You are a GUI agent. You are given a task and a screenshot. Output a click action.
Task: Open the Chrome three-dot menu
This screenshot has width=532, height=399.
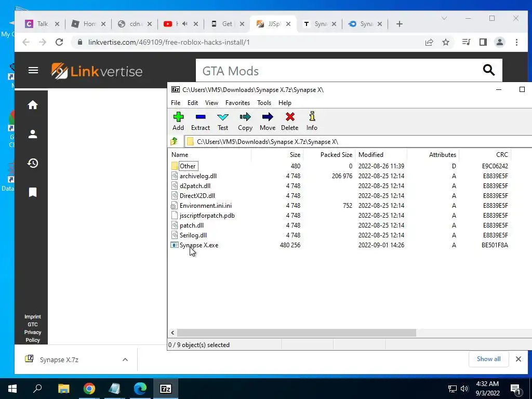click(517, 42)
